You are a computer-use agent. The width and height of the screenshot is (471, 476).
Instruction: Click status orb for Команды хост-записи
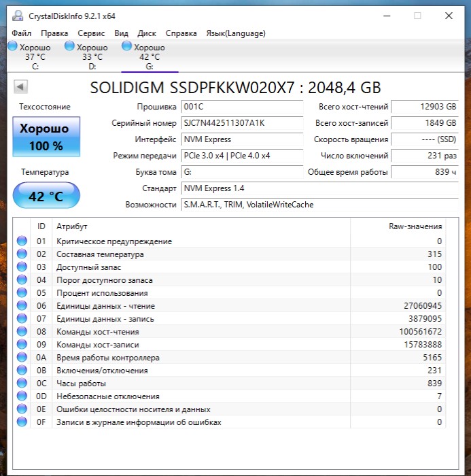click(x=22, y=344)
